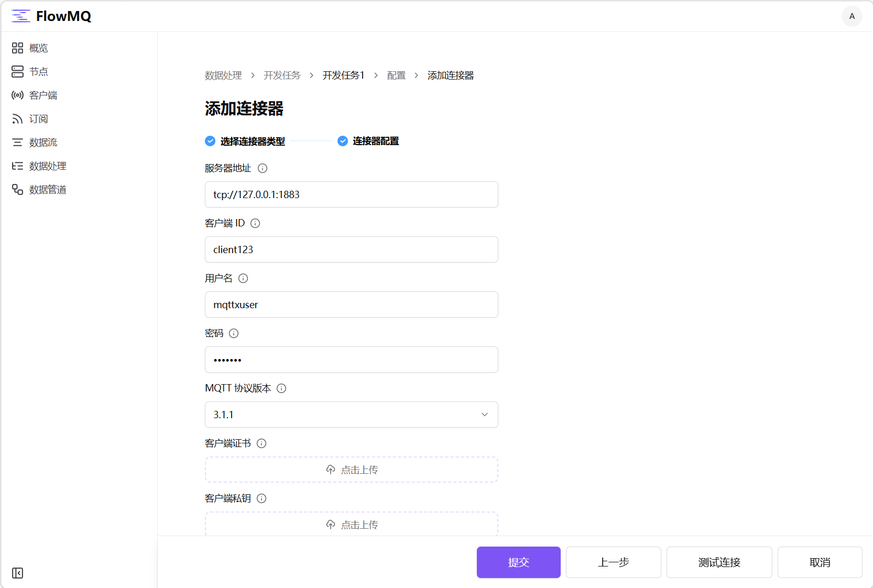The image size is (873, 588).
Task: Navigate to 开发任务1 via breadcrumb
Action: click(343, 75)
